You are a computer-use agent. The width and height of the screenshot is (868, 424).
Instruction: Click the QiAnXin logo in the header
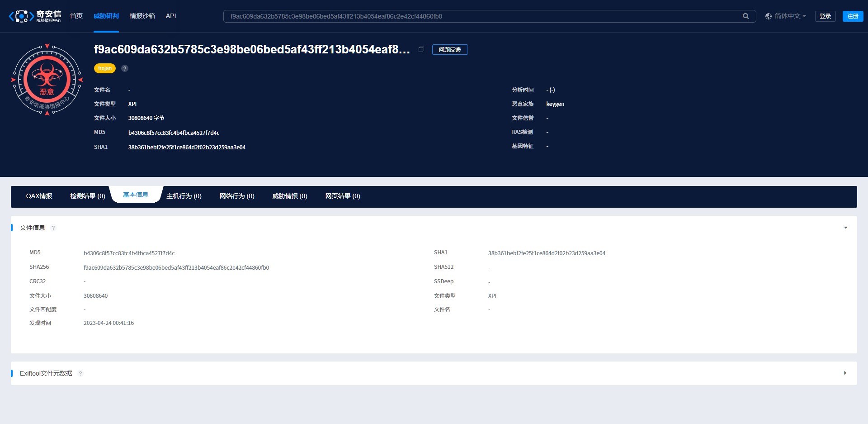(35, 16)
